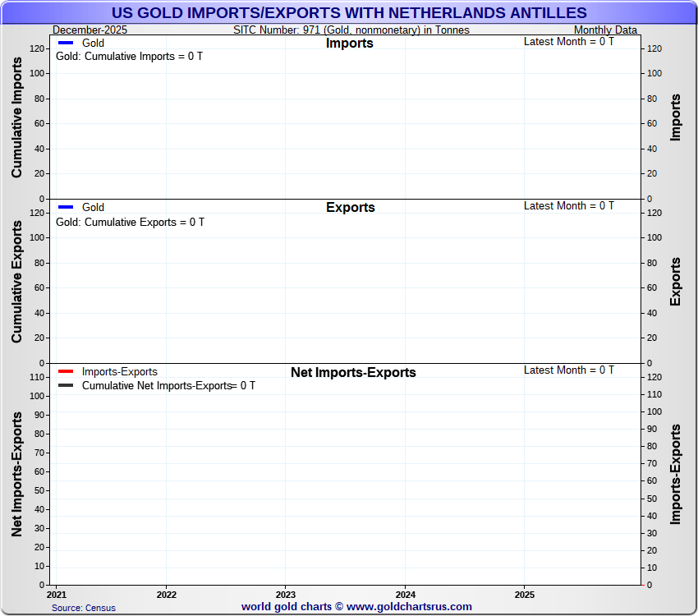Select the chart title US Gold Imports/Exports
This screenshot has width=698, height=616.
point(349,12)
